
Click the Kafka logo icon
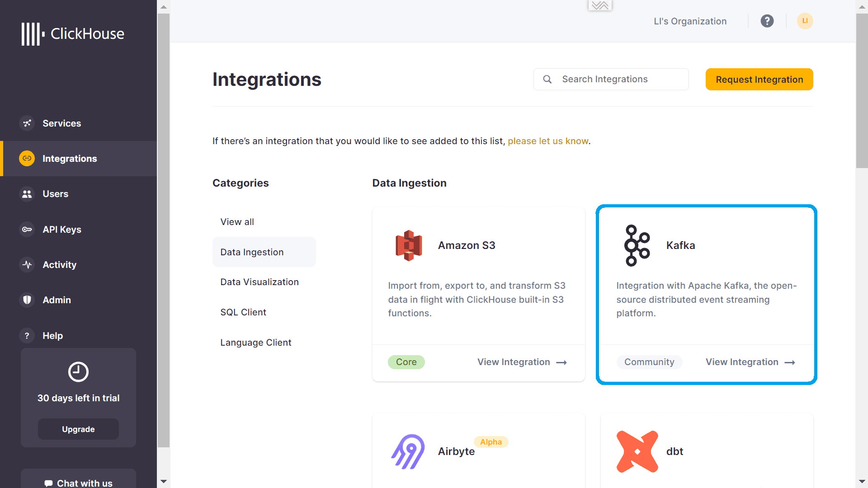point(637,245)
